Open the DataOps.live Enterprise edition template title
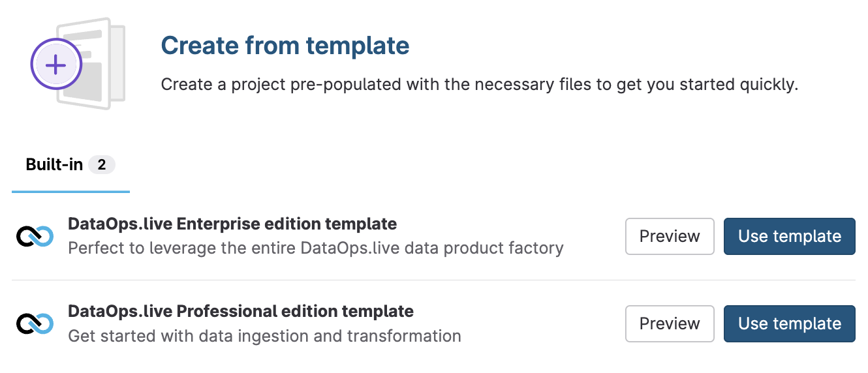Viewport: 868px width, 373px height. point(232,224)
